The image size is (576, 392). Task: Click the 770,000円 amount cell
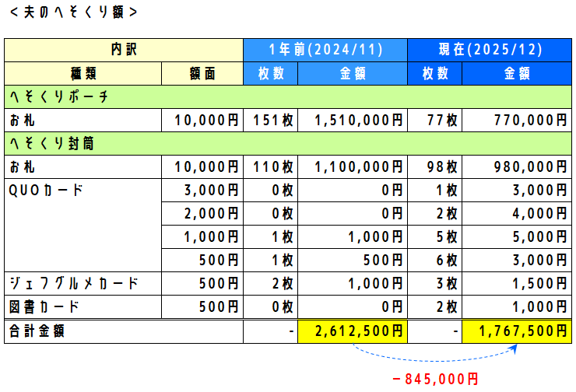516,121
